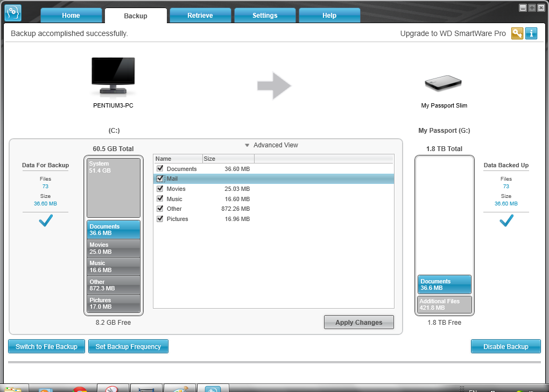The width and height of the screenshot is (549, 392).
Task: Toggle the Mail category checkbox
Action: pyautogui.click(x=160, y=179)
